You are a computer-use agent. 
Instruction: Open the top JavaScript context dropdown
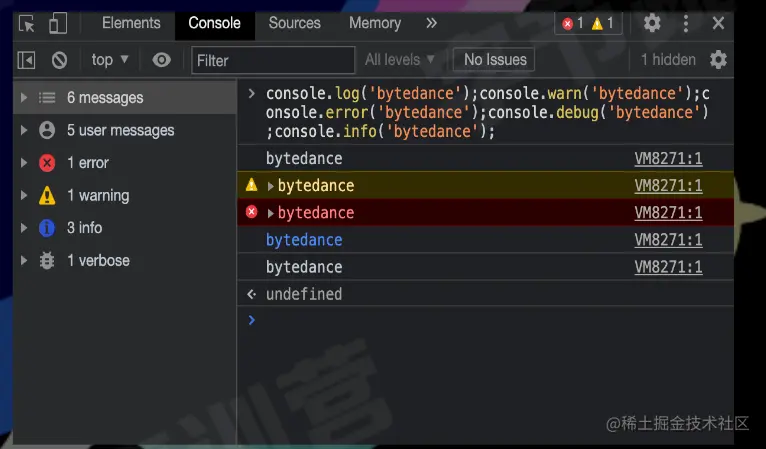[110, 60]
